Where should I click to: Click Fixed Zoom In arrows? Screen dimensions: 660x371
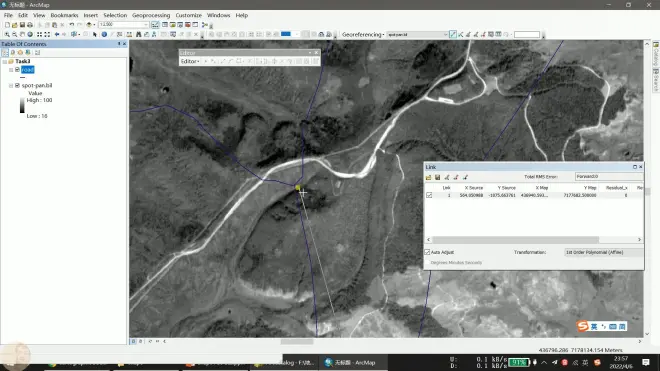(x=39, y=35)
